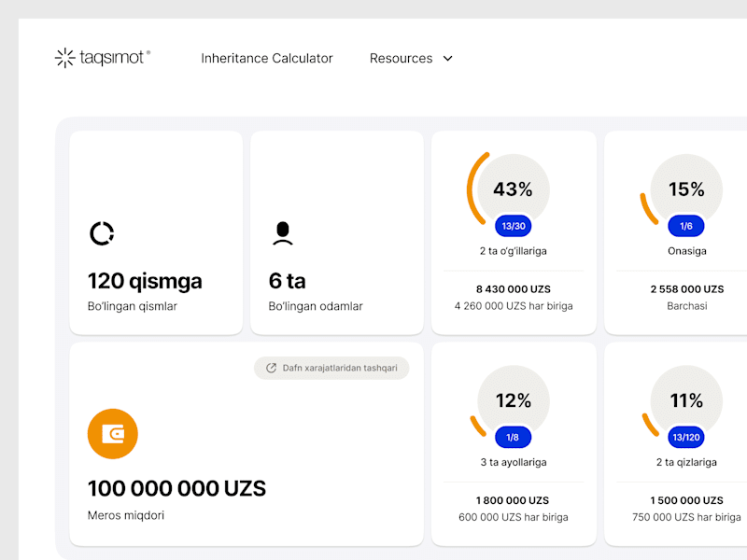Select the 1/8 fraction badge
This screenshot has width=747, height=560.
coord(513,437)
